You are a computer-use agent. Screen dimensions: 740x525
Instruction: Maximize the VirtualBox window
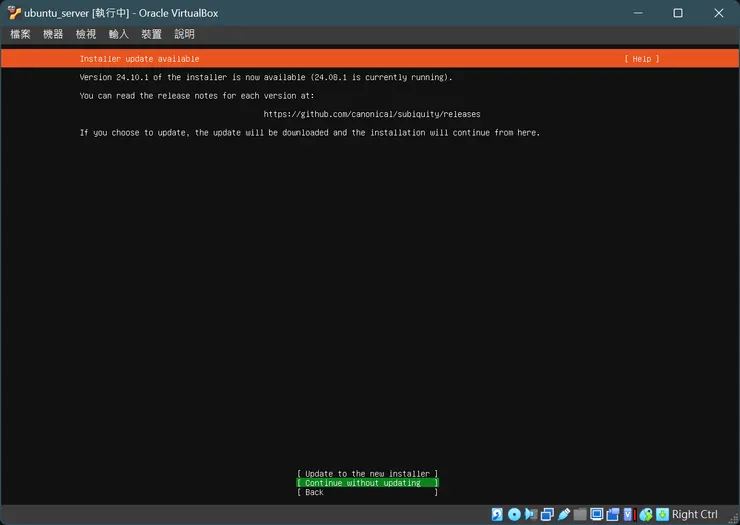(678, 13)
